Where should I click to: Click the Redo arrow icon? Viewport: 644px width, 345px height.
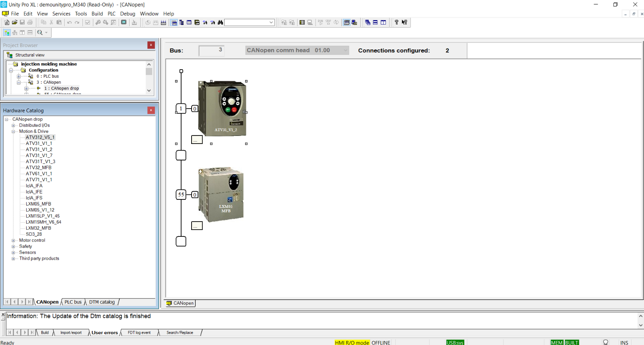point(77,23)
